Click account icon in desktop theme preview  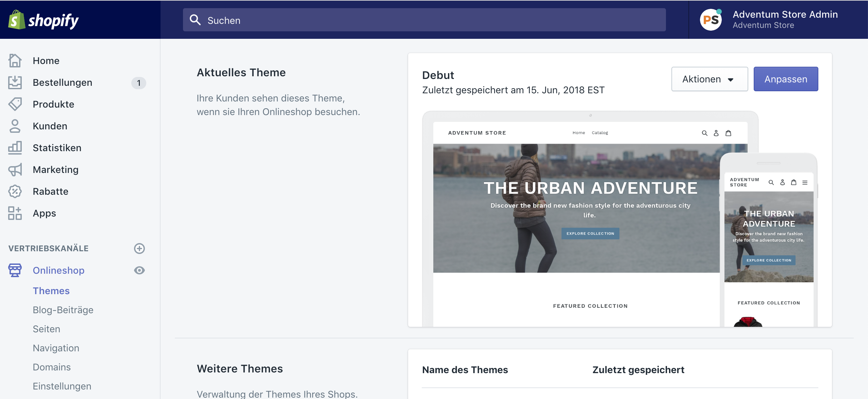[716, 133]
